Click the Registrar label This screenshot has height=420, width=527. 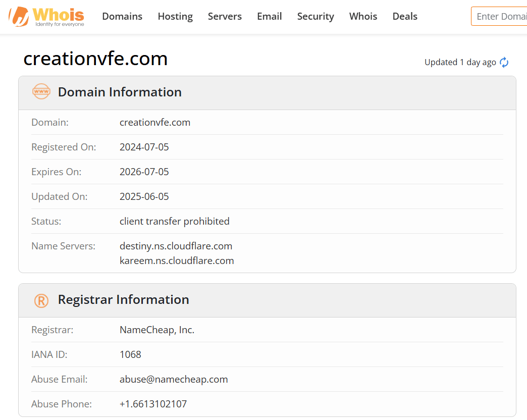(52, 330)
